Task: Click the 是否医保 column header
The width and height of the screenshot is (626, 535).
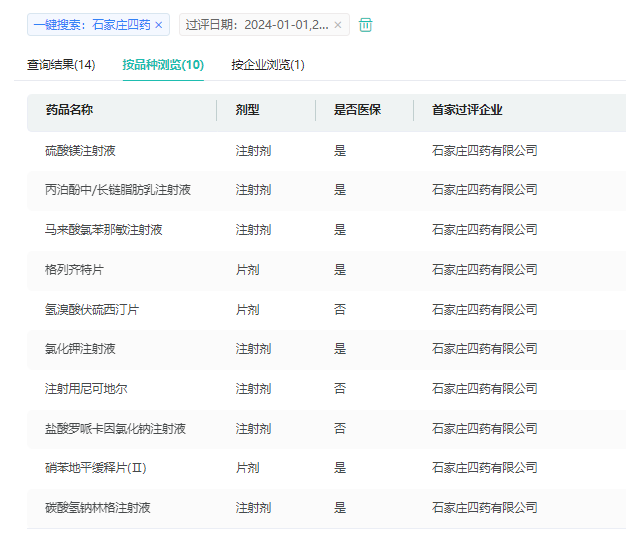Action: pyautogui.click(x=357, y=110)
